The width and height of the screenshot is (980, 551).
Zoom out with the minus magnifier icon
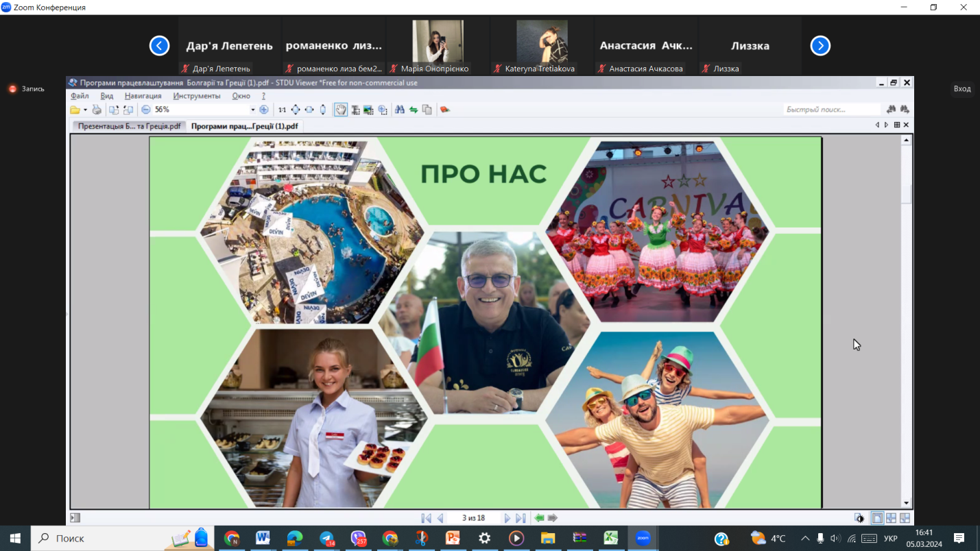point(145,110)
